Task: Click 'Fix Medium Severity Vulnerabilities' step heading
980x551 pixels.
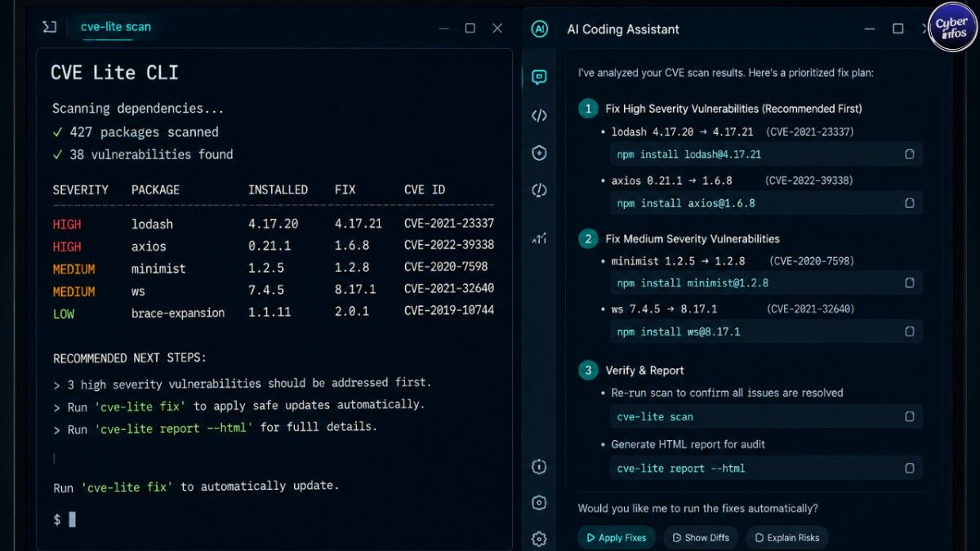Action: tap(693, 239)
